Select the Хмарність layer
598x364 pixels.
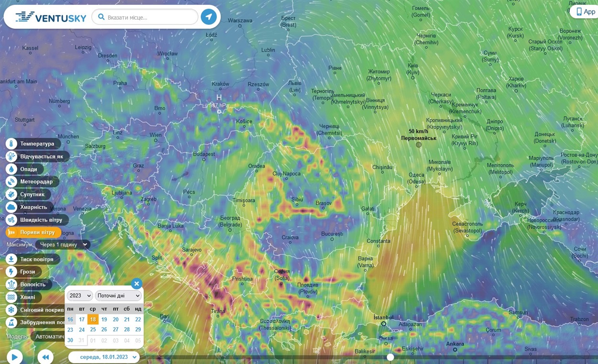tap(30, 207)
